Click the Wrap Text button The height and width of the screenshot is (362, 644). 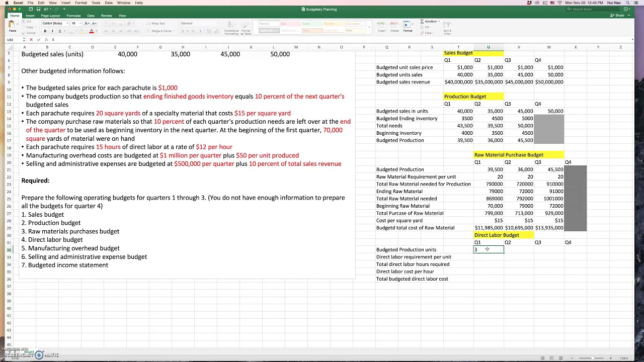155,23
